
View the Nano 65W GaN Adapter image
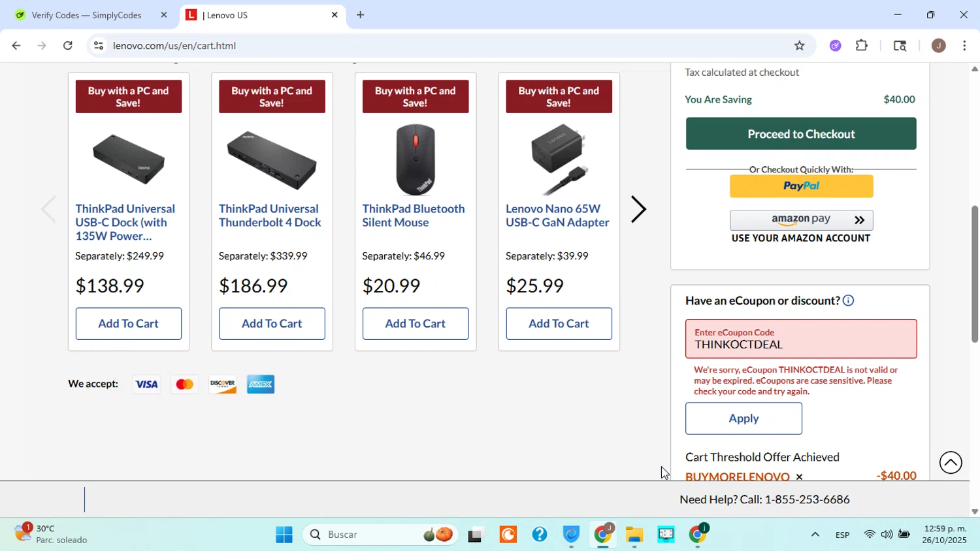[559, 159]
